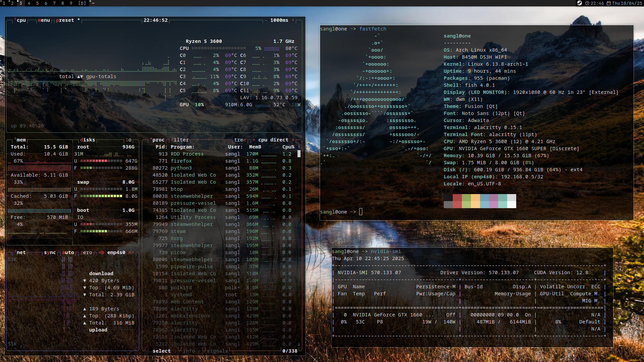Click the proc box header label
Screen dimensions: 644x362
157,140
